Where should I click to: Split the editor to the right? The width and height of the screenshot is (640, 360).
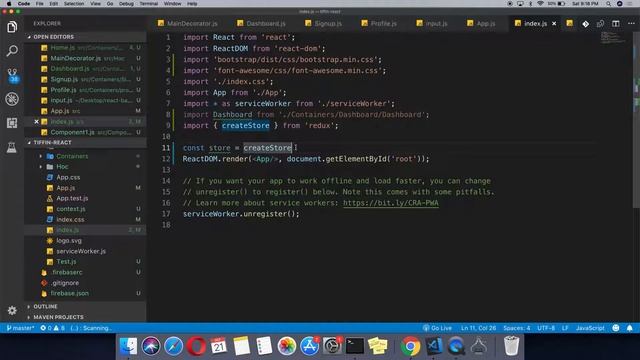pos(616,24)
